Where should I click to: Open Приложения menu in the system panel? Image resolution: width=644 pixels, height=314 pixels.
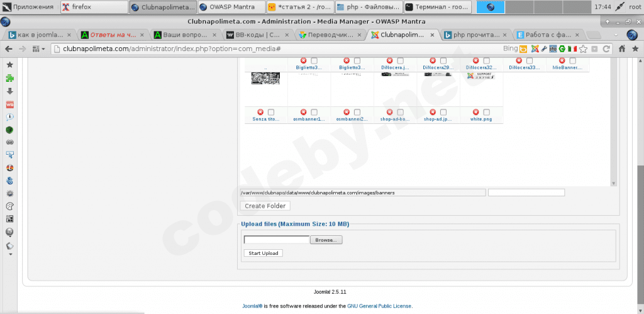tap(28, 7)
